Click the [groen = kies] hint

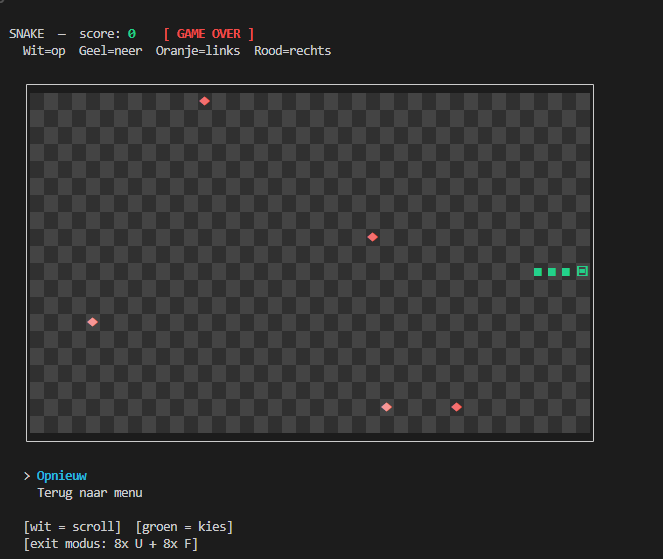pos(184,527)
